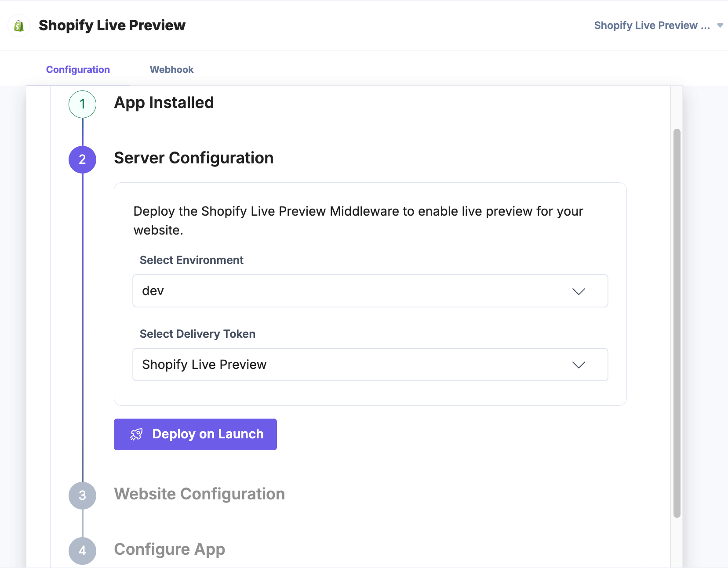Click step 1 circle for App Installed
Image resolution: width=728 pixels, height=571 pixels.
click(x=82, y=104)
